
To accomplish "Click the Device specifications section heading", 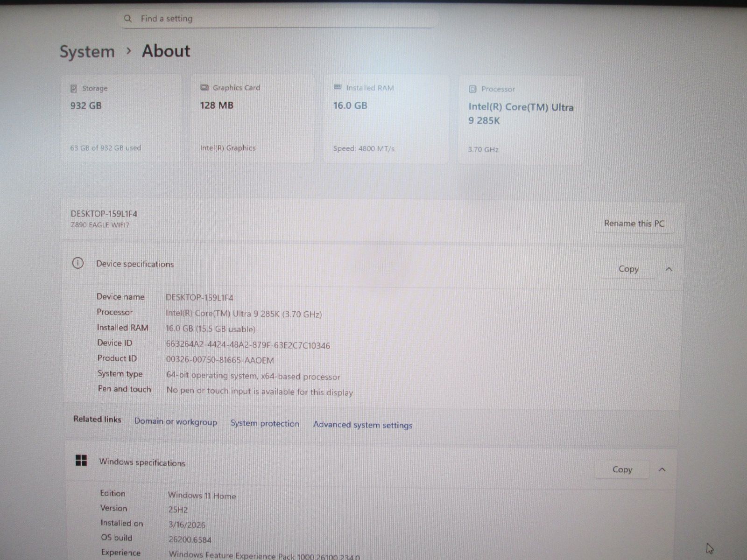I will pos(135,264).
